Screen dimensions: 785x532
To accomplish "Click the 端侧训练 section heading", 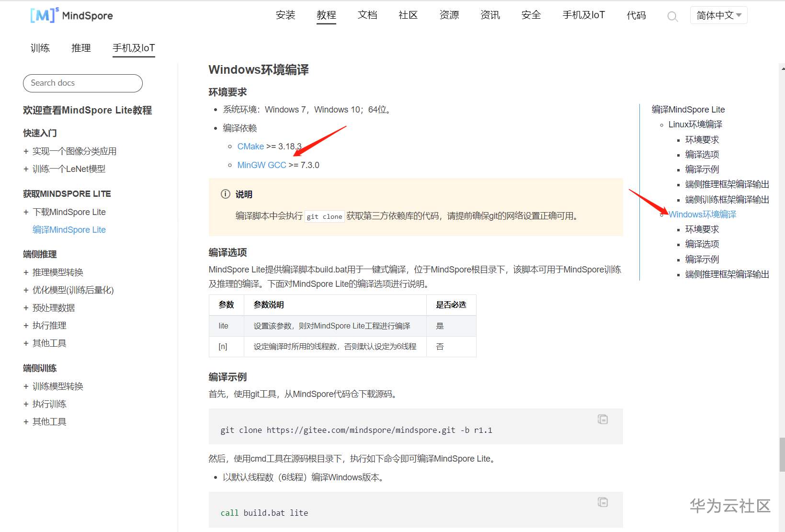I will pyautogui.click(x=40, y=368).
